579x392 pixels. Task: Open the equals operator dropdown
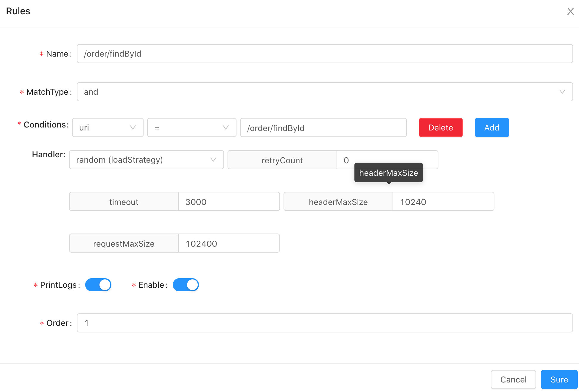[192, 127]
